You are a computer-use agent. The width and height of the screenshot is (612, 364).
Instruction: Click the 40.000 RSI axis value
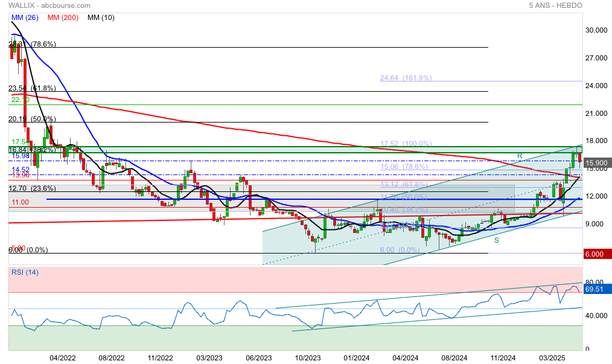click(x=596, y=316)
